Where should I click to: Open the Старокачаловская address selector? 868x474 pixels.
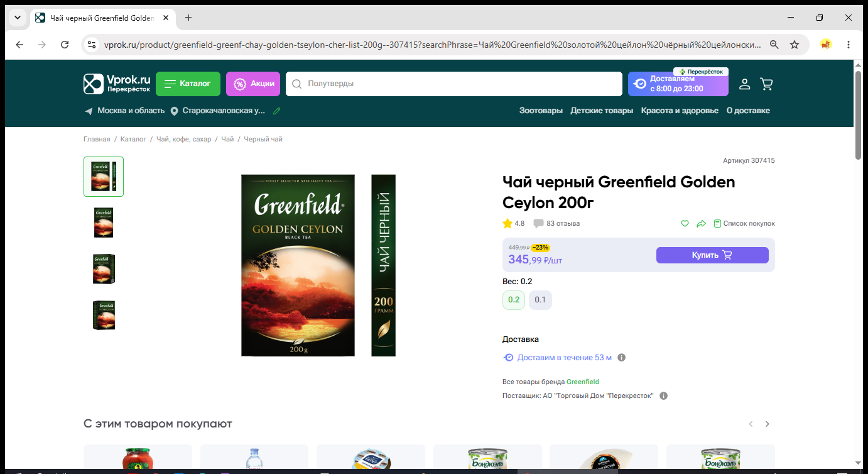pyautogui.click(x=224, y=111)
